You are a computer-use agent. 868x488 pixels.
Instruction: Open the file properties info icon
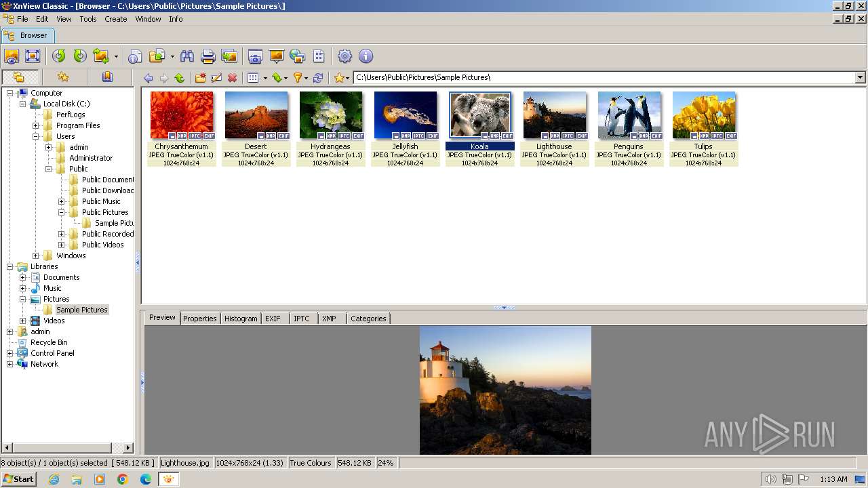tap(136, 56)
